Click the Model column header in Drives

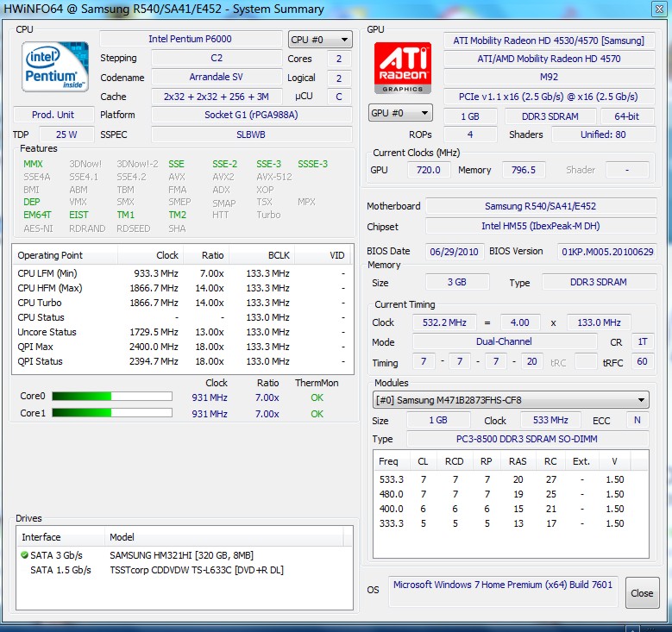coord(223,537)
